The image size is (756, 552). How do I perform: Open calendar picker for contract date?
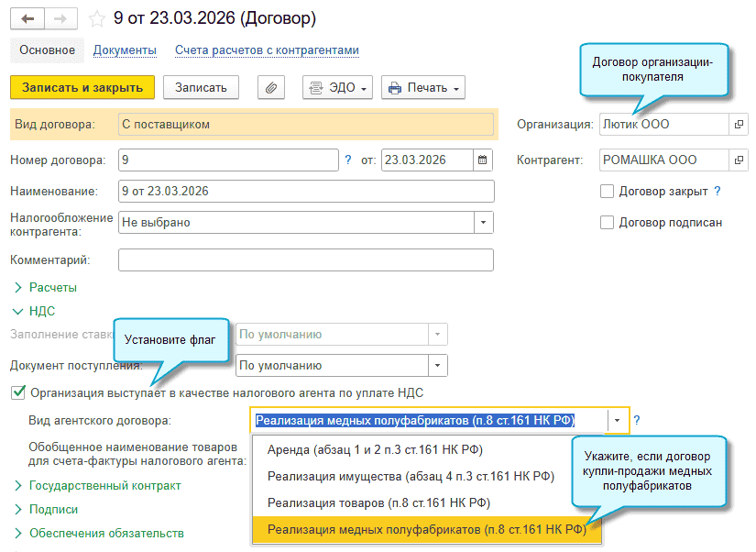pos(482,160)
